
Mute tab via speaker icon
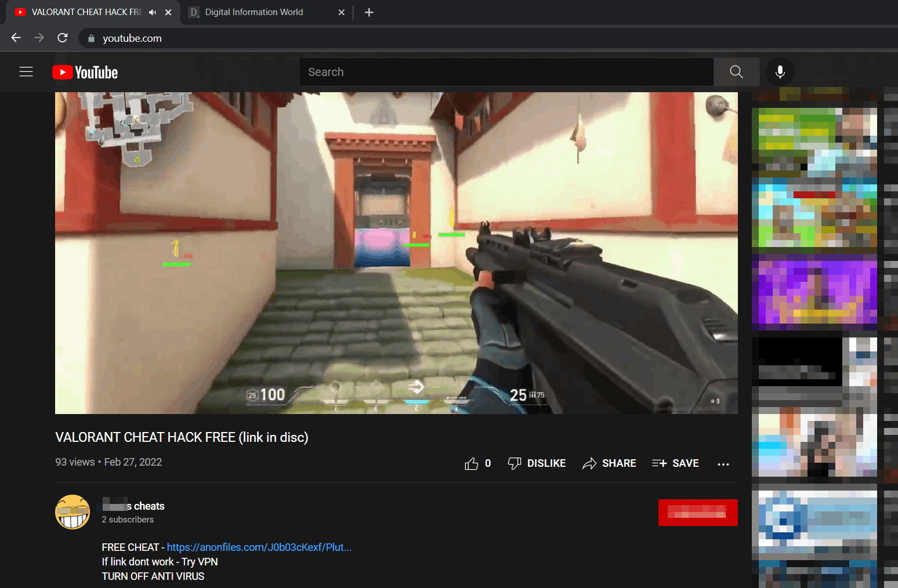153,12
